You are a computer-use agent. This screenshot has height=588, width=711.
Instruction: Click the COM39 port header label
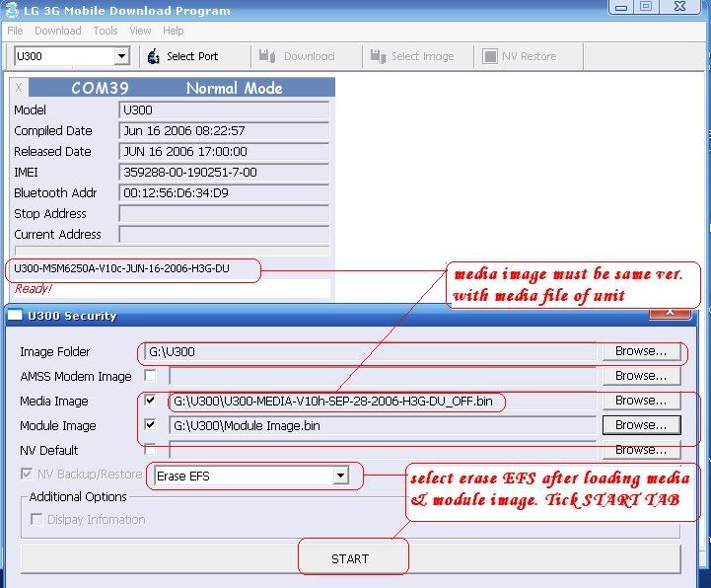point(101,88)
